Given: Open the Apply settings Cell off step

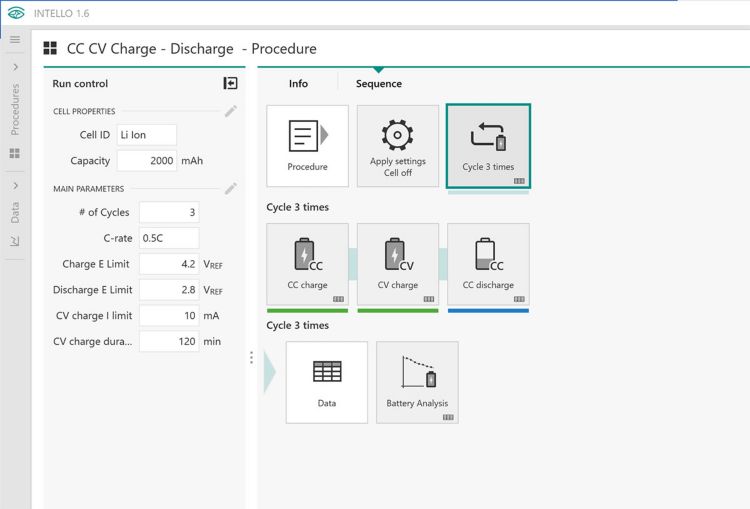Looking at the screenshot, I should tap(397, 146).
